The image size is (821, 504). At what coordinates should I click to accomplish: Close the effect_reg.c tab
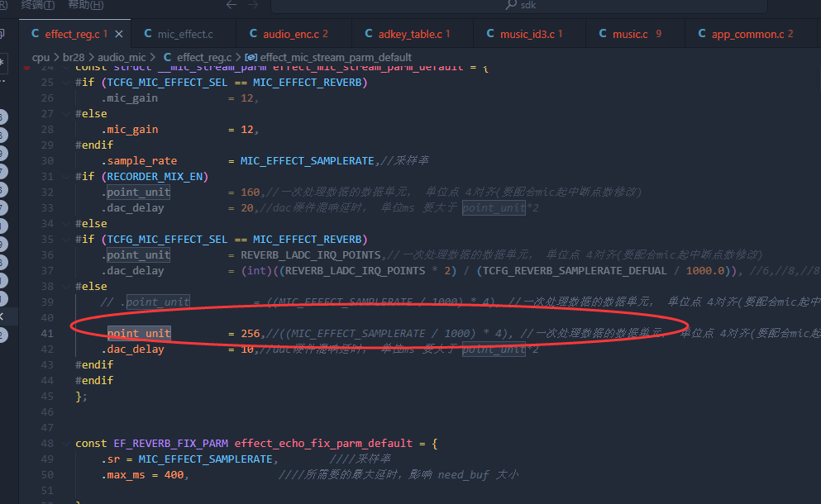click(119, 34)
